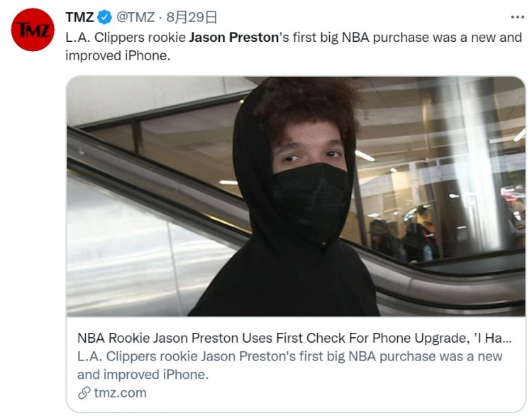532x418 pixels.
Task: Click "and improved iPhone." in the card description
Action: point(143,375)
